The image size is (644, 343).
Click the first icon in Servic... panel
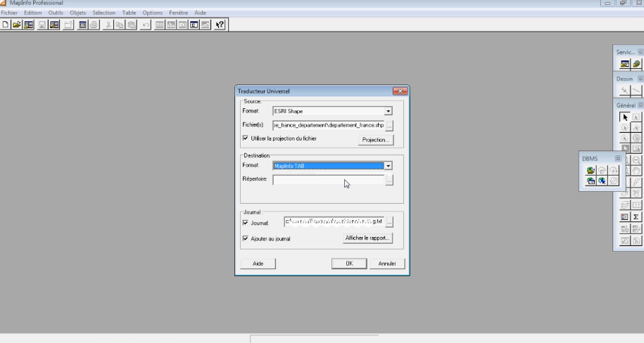[625, 64]
